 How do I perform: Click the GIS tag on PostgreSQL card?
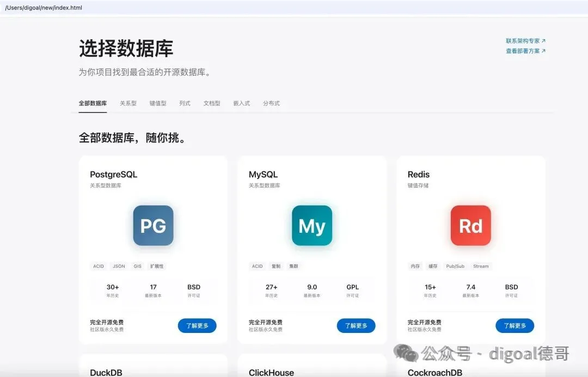click(138, 266)
